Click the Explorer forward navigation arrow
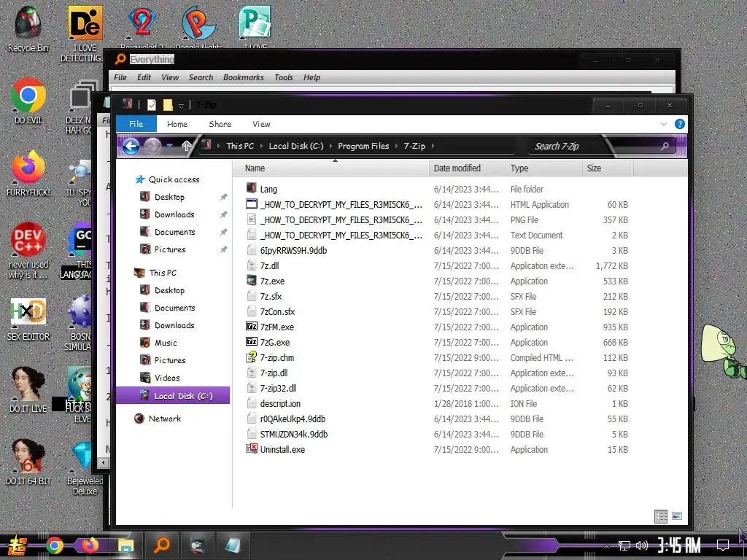Image resolution: width=747 pixels, height=560 pixels. point(152,146)
